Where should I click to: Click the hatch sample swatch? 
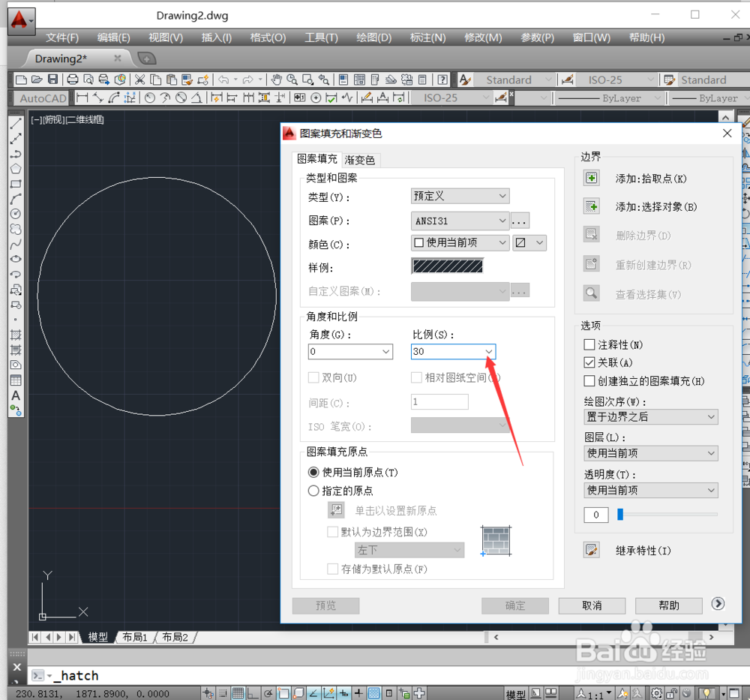tap(448, 266)
